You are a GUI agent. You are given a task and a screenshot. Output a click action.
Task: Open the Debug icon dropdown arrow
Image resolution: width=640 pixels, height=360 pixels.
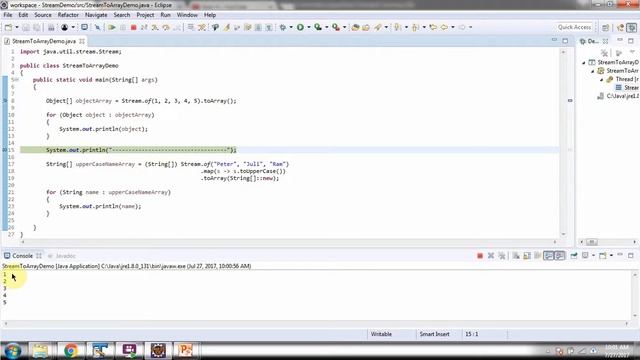(x=291, y=27)
